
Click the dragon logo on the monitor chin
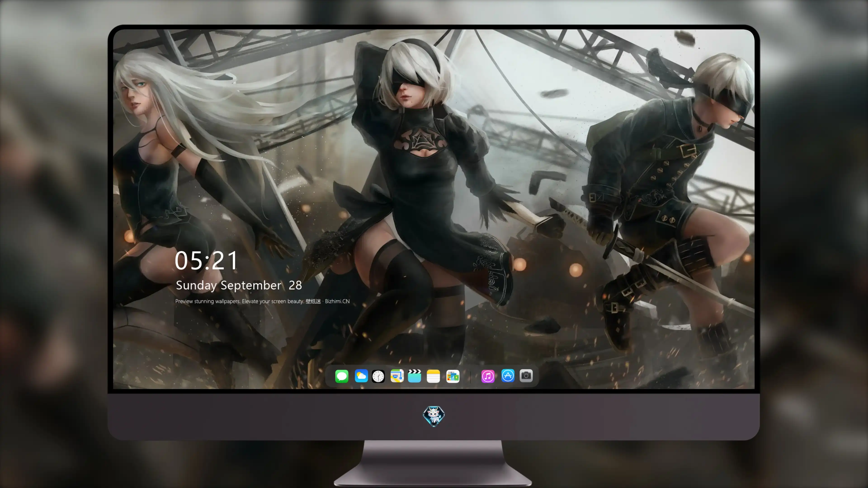tap(434, 416)
